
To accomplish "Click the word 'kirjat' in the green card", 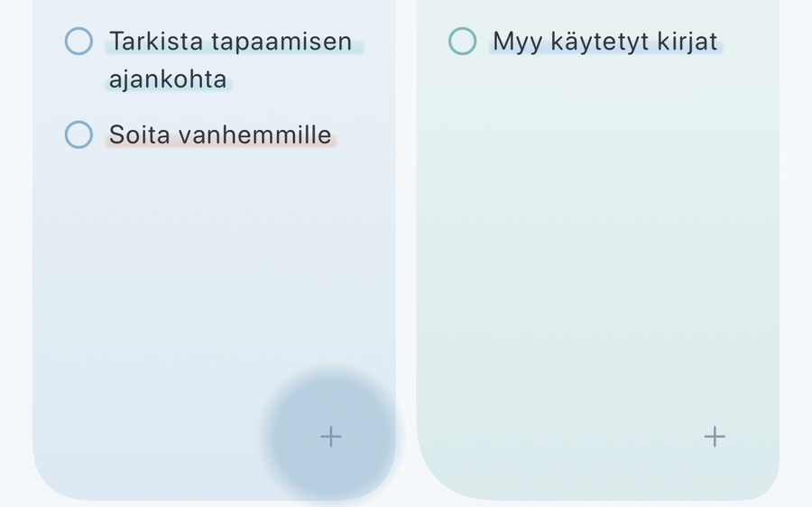I will [x=687, y=41].
